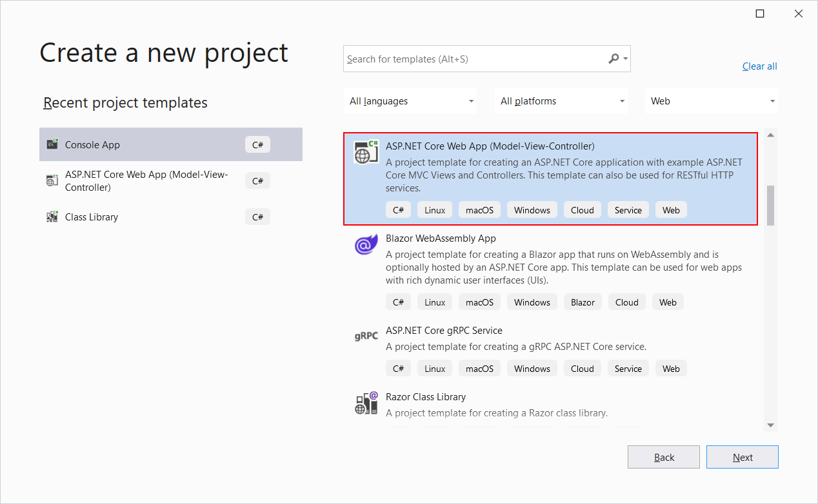Click the Next button

[742, 456]
